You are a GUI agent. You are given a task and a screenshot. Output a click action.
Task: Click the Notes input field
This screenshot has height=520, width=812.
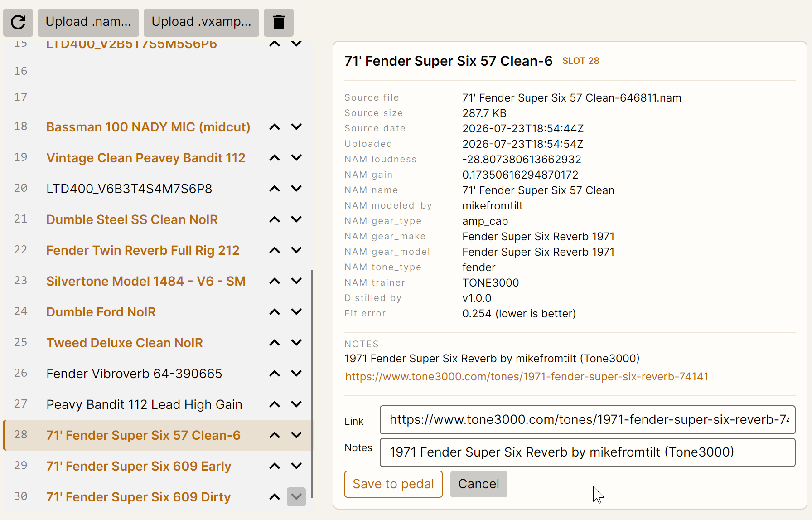pos(587,452)
